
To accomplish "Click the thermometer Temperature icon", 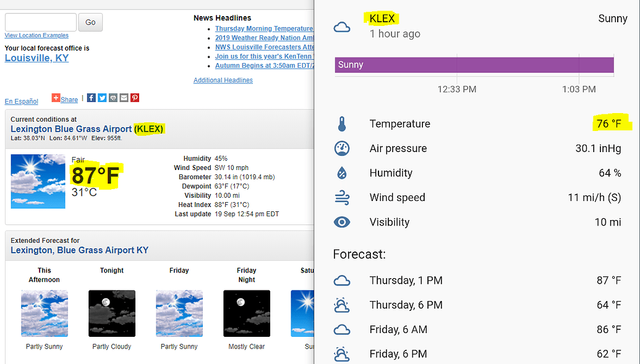I will 342,124.
